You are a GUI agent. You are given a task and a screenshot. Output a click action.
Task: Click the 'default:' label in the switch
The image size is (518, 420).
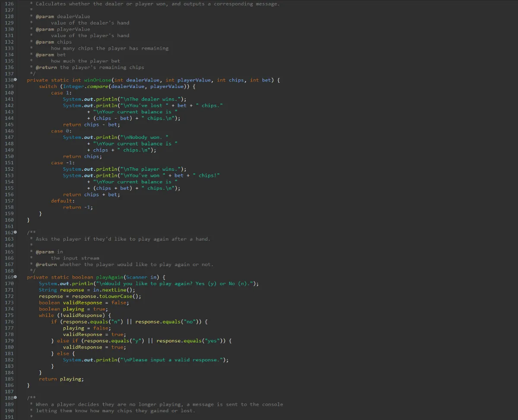(x=63, y=201)
